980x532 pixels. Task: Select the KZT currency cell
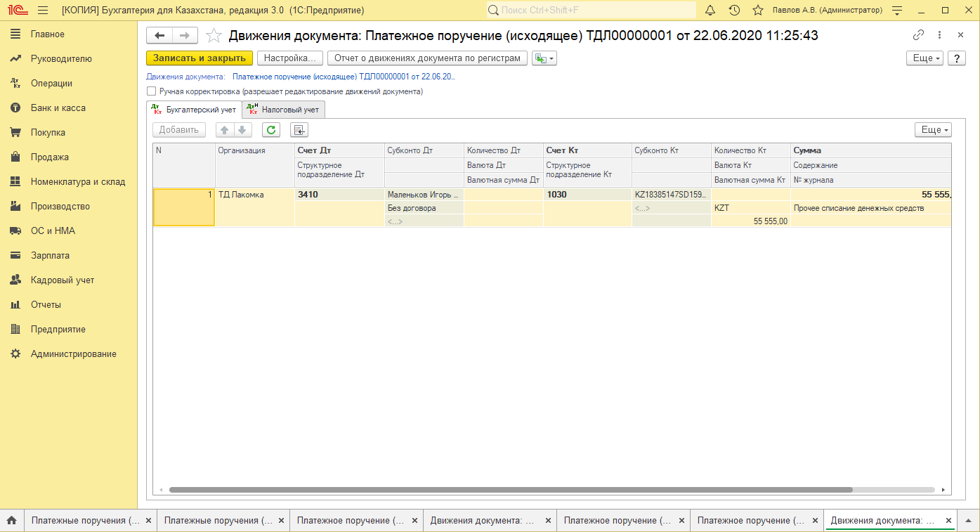click(x=751, y=208)
